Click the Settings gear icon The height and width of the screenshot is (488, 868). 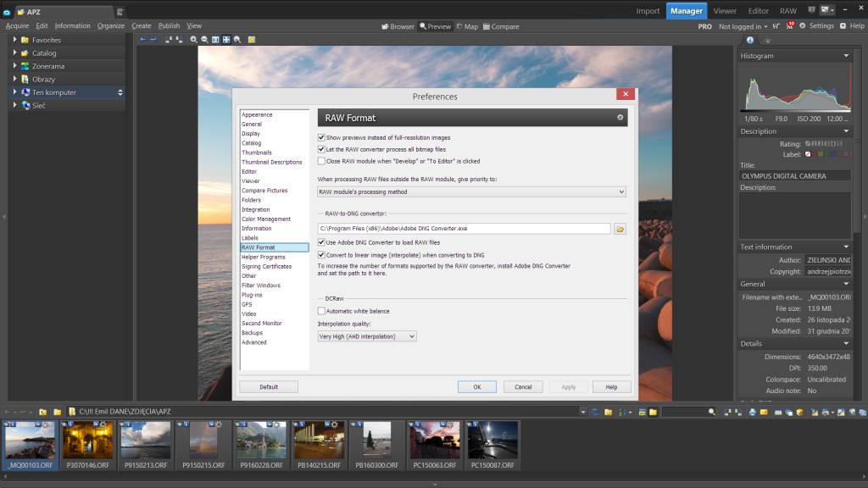pyautogui.click(x=803, y=26)
